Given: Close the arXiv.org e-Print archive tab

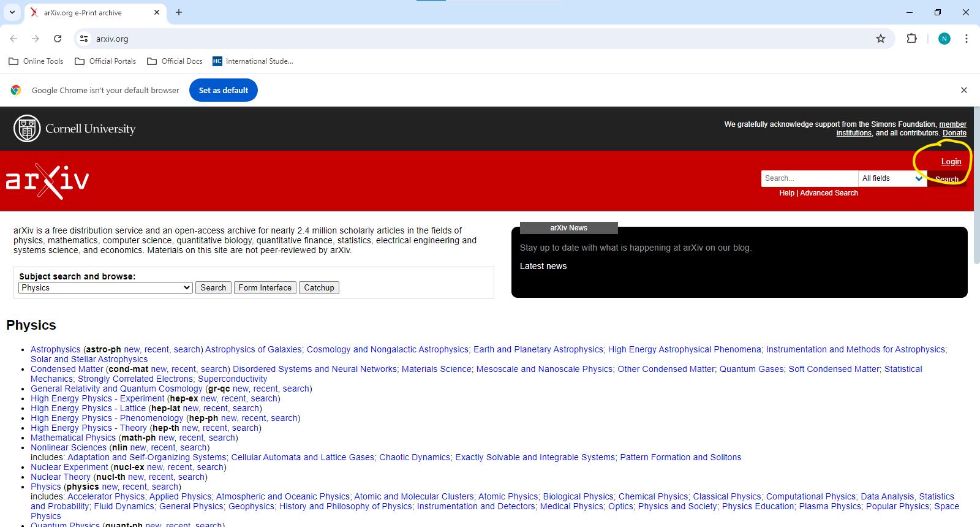Looking at the screenshot, I should [157, 12].
